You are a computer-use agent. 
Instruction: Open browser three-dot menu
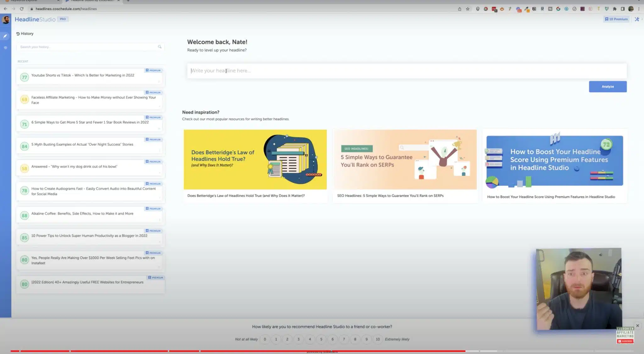click(x=639, y=9)
